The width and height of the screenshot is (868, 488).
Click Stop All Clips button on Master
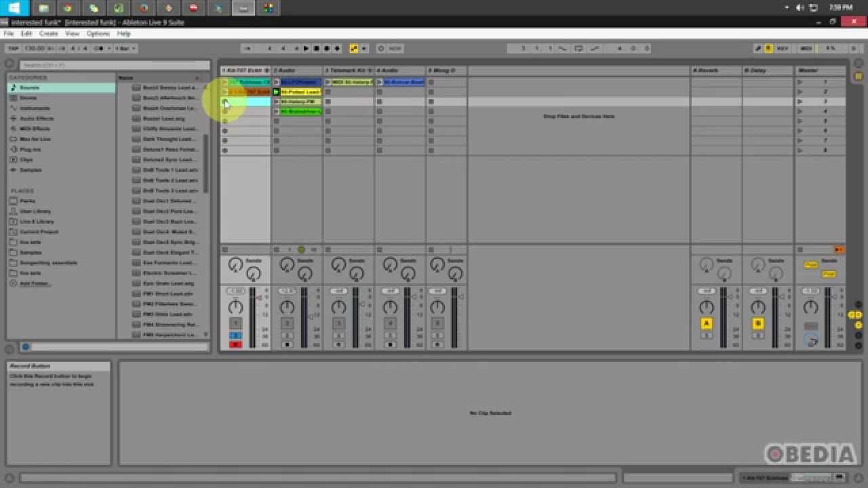[x=800, y=250]
